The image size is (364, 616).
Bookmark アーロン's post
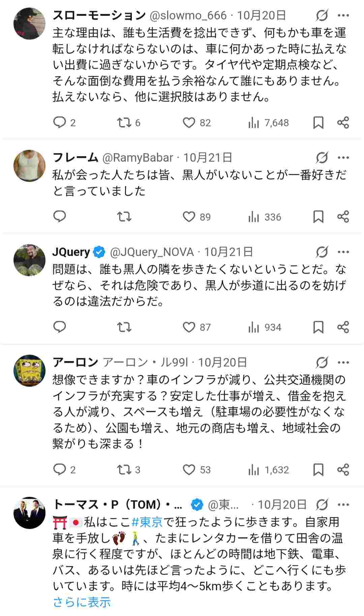[x=318, y=468]
